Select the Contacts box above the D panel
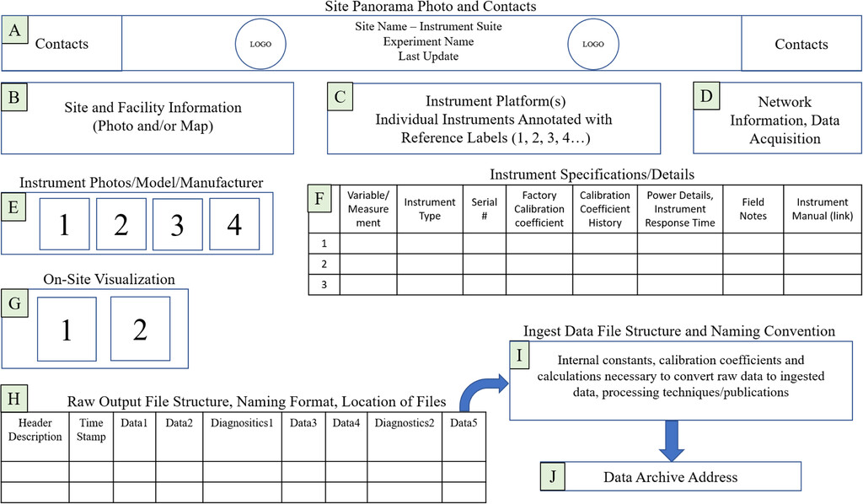Viewport: 863px width, 504px height. click(801, 44)
